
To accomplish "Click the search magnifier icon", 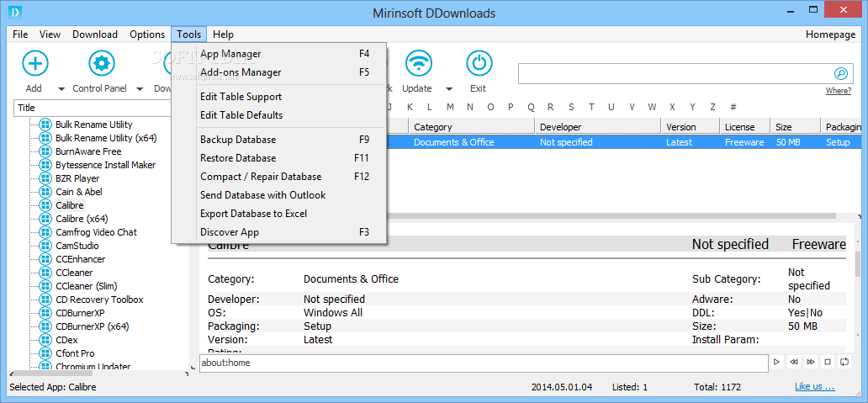I will [840, 74].
